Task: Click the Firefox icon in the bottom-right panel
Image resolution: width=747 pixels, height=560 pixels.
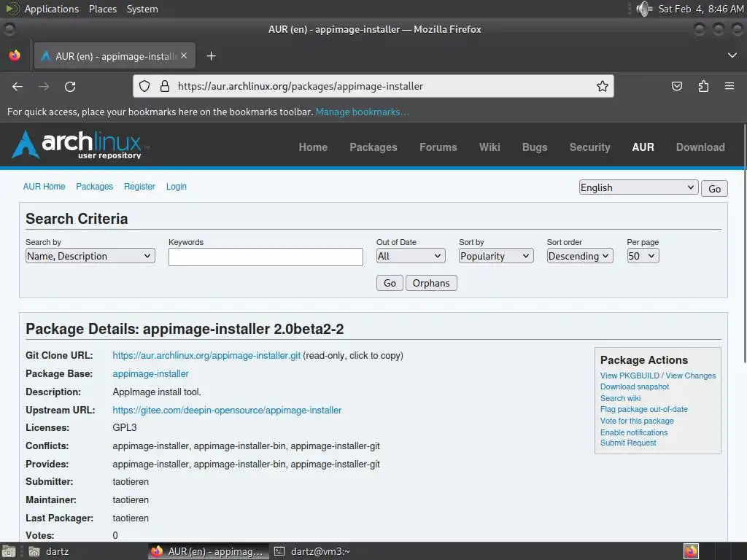Action: click(691, 551)
